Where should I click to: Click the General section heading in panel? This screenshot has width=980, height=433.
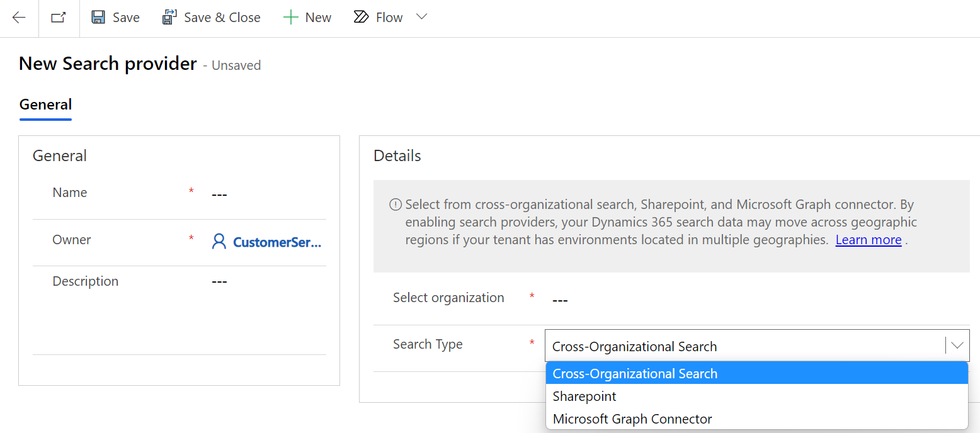click(x=60, y=155)
